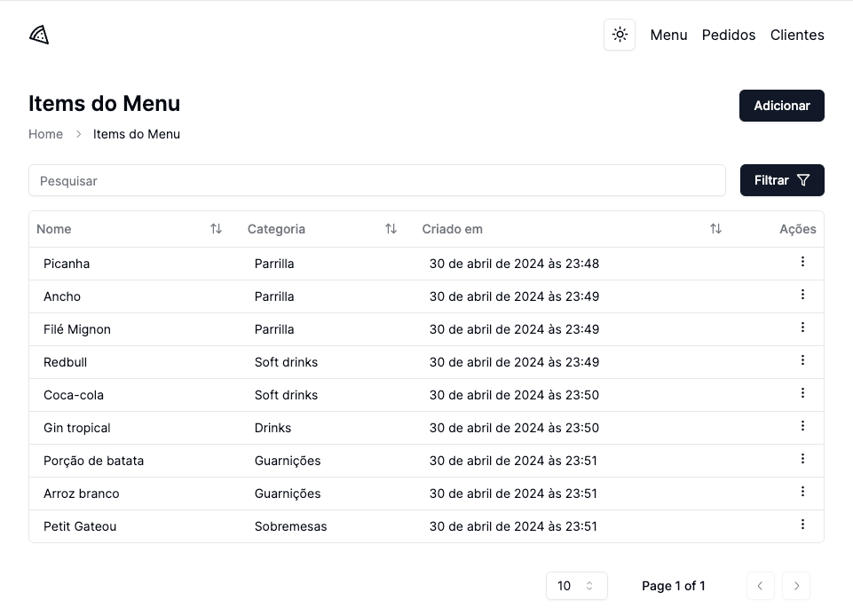
Task: Sort by Criado em arrows icon
Action: point(715,229)
